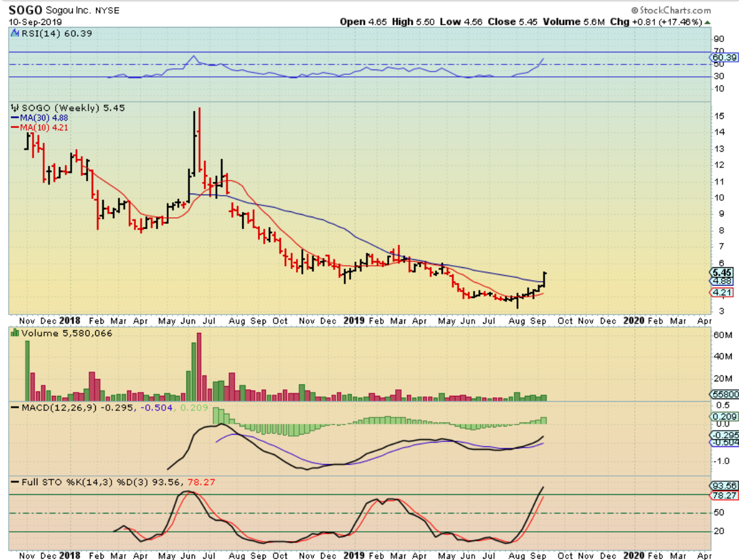Click the StockCharts.com copyright watermark
Viewport: 739px width, 560px height.
click(x=671, y=10)
